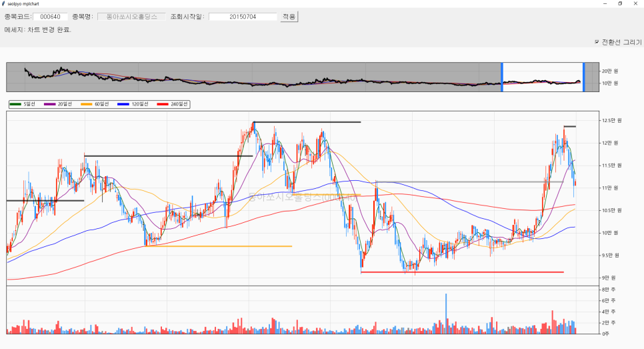Viewport: 644px width, 349px height.
Task: Click the seolpyo mplchart app icon in title bar
Action: (x=4, y=3)
